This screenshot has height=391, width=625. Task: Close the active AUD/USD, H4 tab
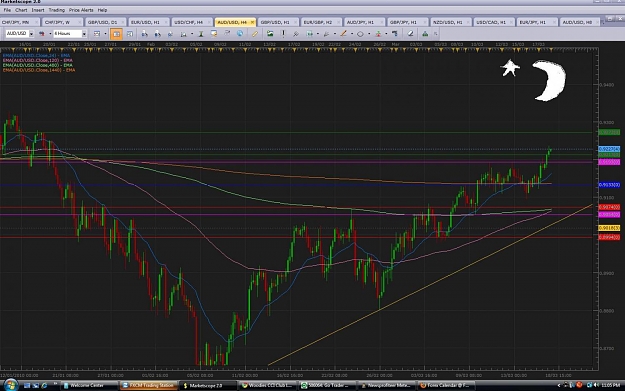click(x=252, y=22)
